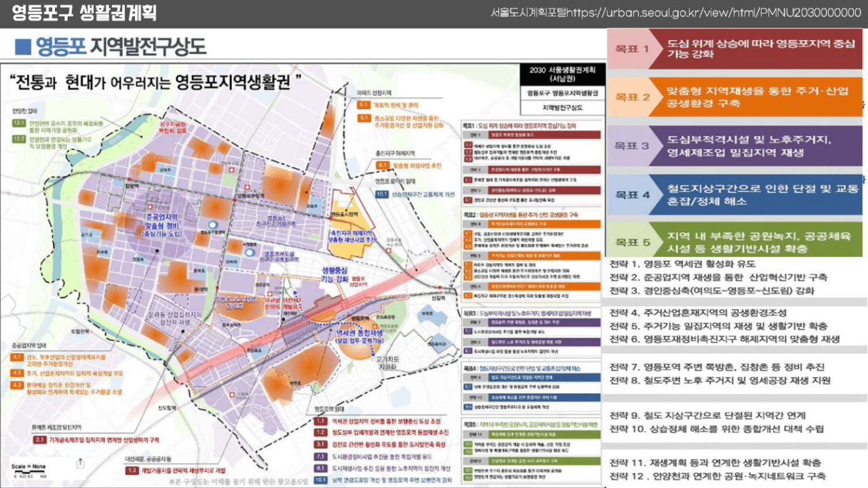Image resolution: width=868 pixels, height=488 pixels.
Task: Click the pink 목표 1 label
Action: click(633, 49)
